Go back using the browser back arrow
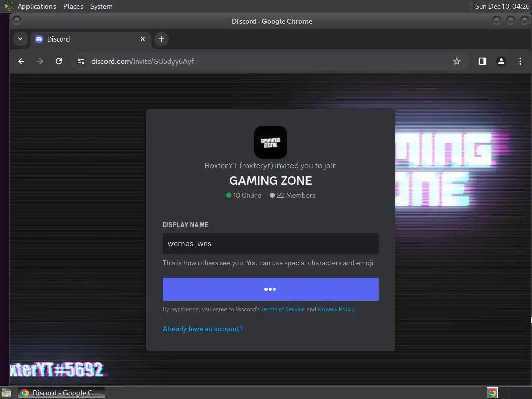Image resolution: width=532 pixels, height=399 pixels. pos(21,61)
